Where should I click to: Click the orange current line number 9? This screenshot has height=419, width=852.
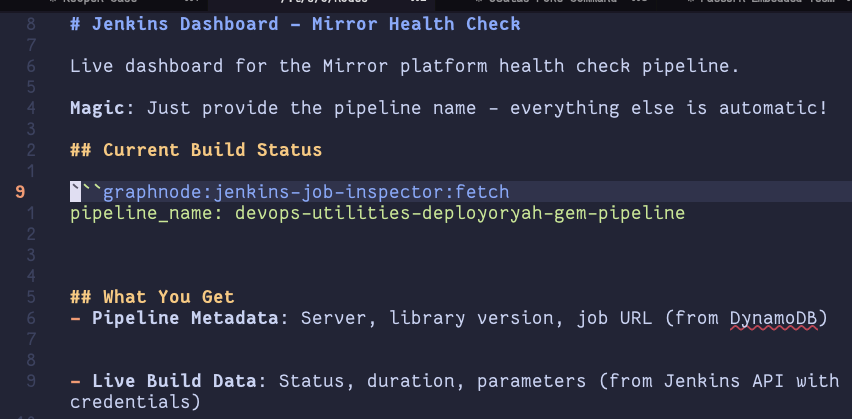[x=22, y=191]
